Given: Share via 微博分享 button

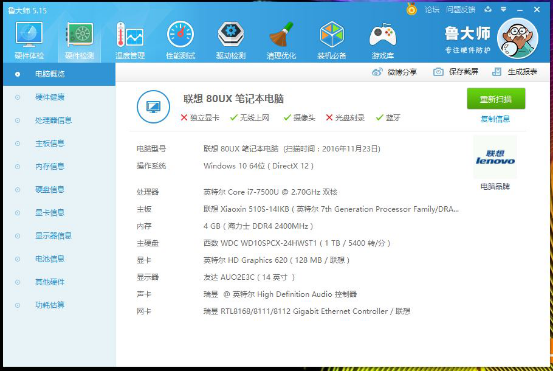Looking at the screenshot, I should (394, 72).
